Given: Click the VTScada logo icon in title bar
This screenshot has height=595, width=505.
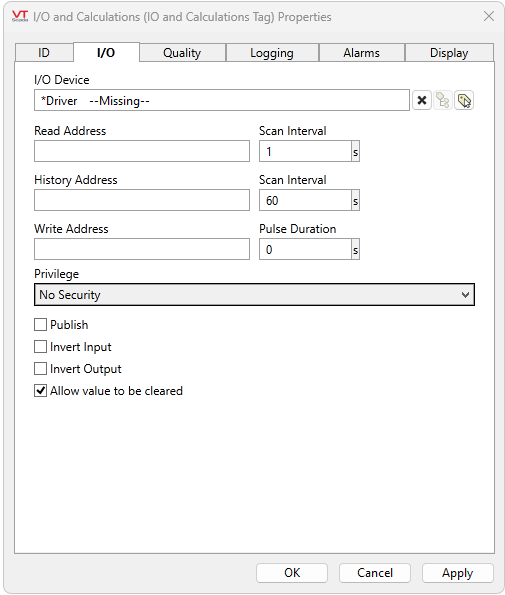Looking at the screenshot, I should tap(20, 16).
